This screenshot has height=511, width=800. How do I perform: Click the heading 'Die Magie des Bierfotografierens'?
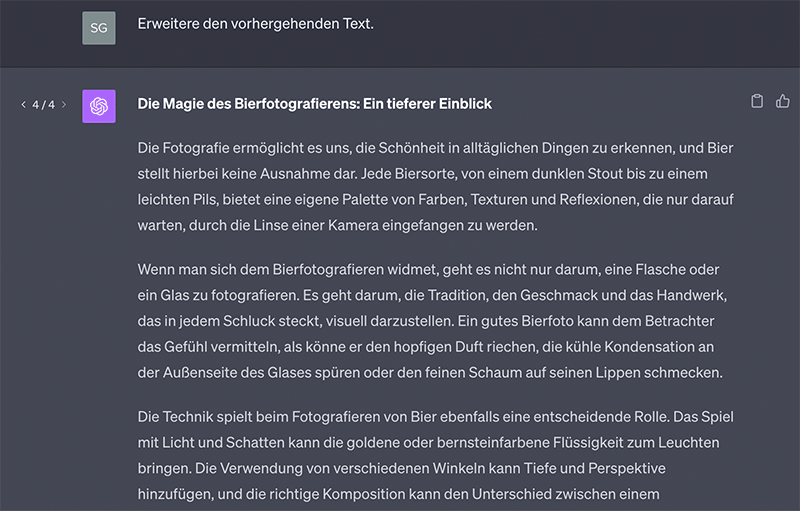(x=314, y=104)
